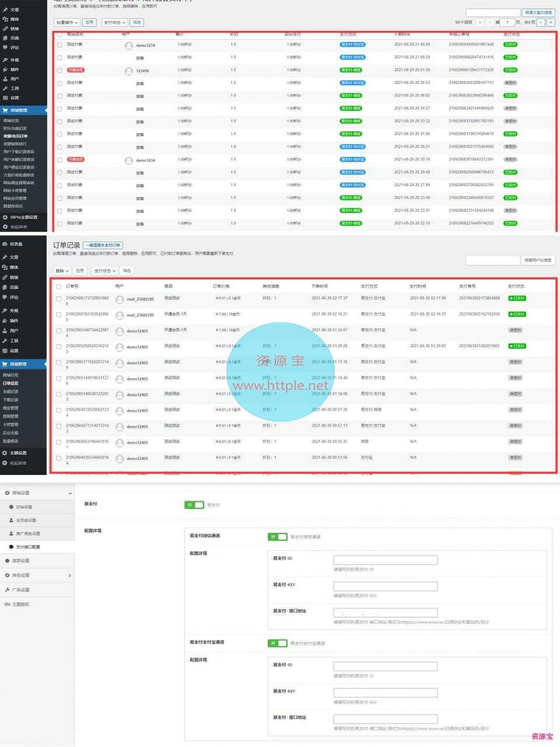This screenshot has height=747, width=560.
Task: Toggle the main 易支付 switch off
Action: 194,505
